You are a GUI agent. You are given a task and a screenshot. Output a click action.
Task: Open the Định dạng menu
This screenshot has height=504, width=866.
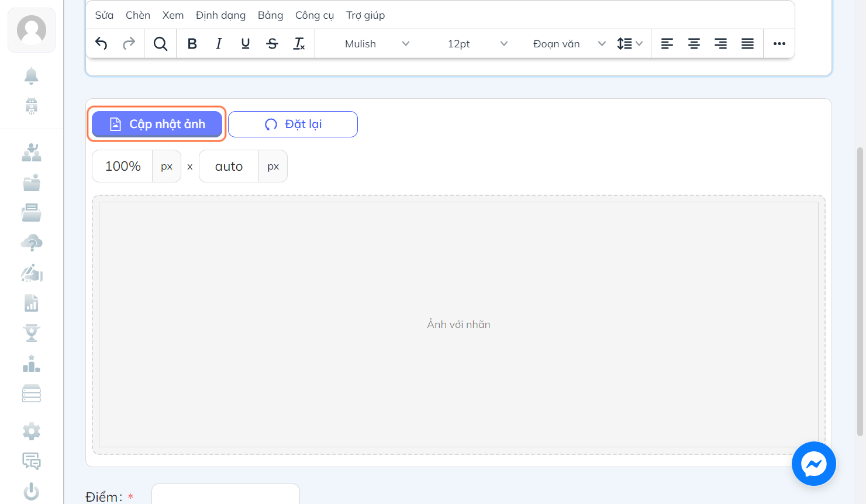coord(220,15)
